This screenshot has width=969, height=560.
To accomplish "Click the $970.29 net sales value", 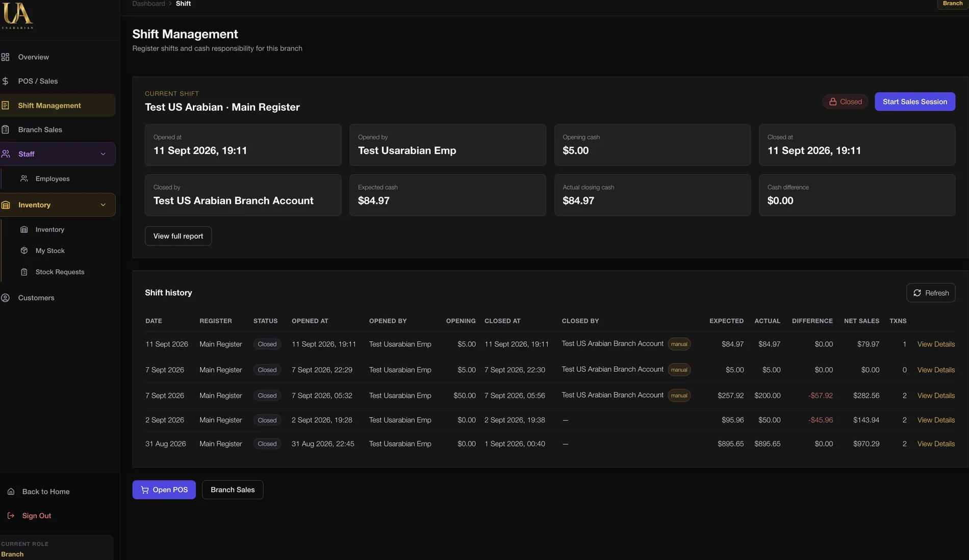I will pos(866,444).
